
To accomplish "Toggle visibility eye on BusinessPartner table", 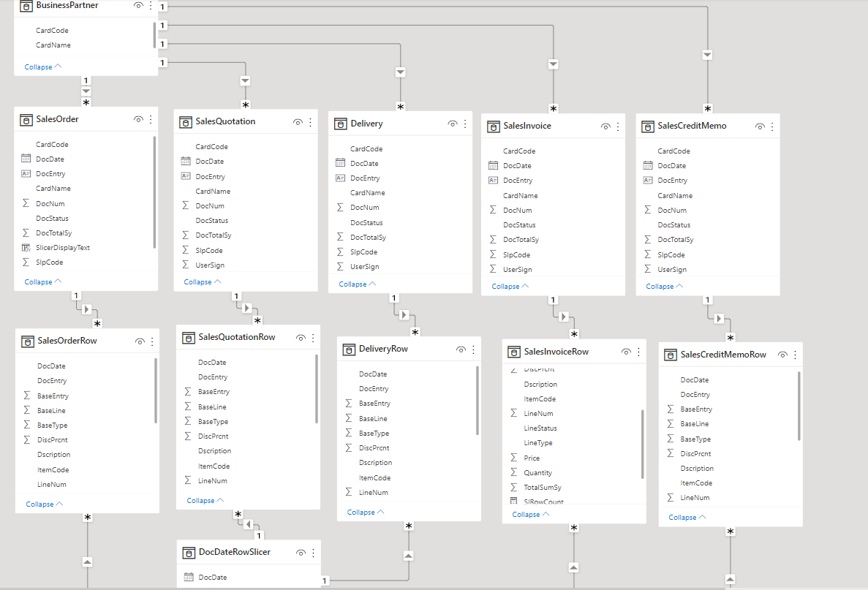I will (138, 5).
